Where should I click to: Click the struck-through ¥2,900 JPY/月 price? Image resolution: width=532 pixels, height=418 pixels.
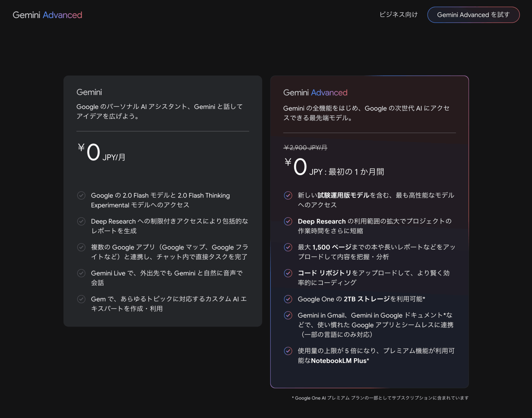click(x=305, y=148)
